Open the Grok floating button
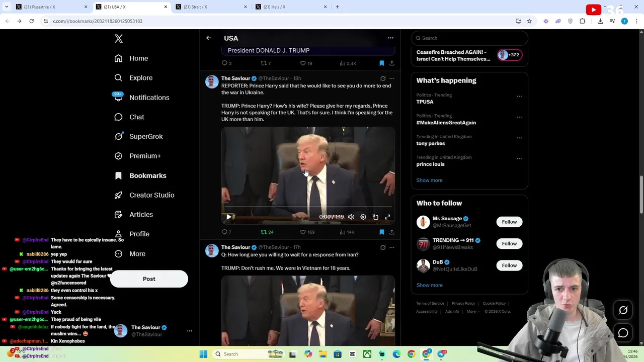The width and height of the screenshot is (644, 362). point(623,310)
